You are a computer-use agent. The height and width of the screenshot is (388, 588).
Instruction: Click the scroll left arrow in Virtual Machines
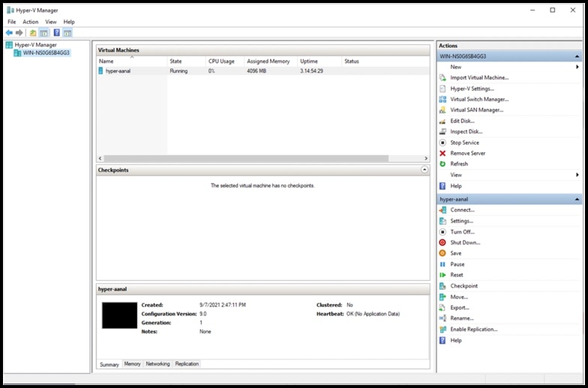[100, 159]
